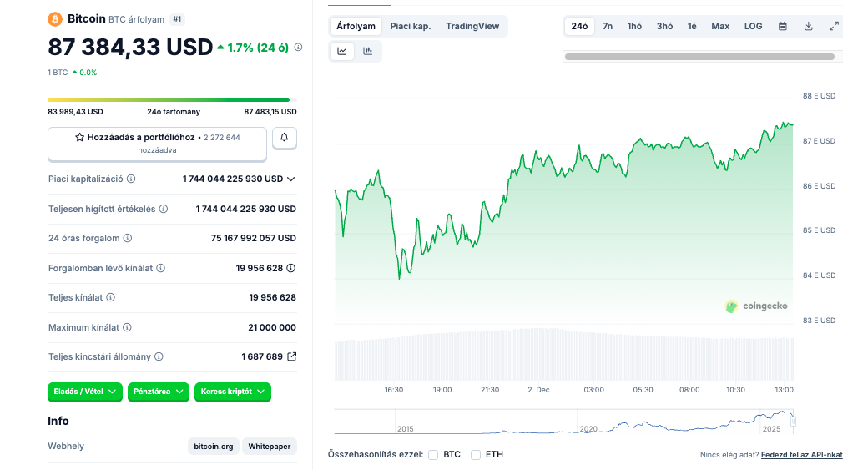This screenshot has width=868, height=470.
Task: Click the price alert bell icon
Action: click(x=285, y=137)
